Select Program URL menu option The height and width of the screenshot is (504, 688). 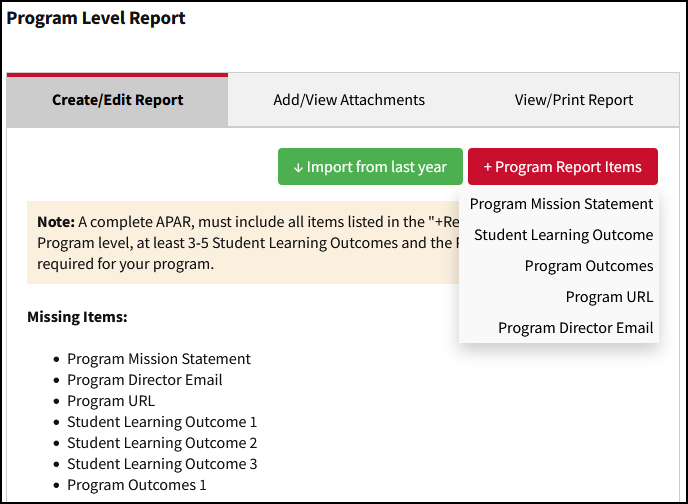tap(609, 297)
